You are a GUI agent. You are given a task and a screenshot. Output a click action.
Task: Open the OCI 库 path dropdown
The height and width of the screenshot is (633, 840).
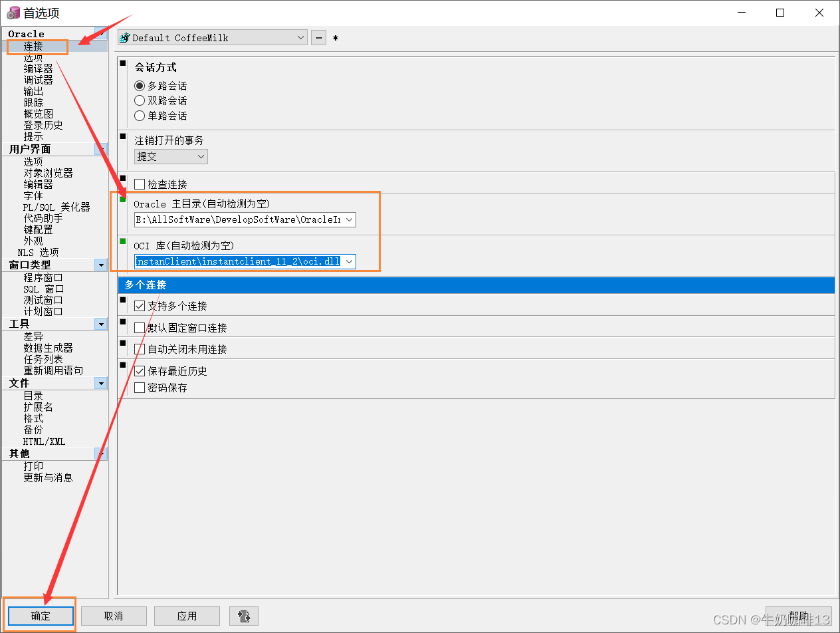pyautogui.click(x=350, y=261)
